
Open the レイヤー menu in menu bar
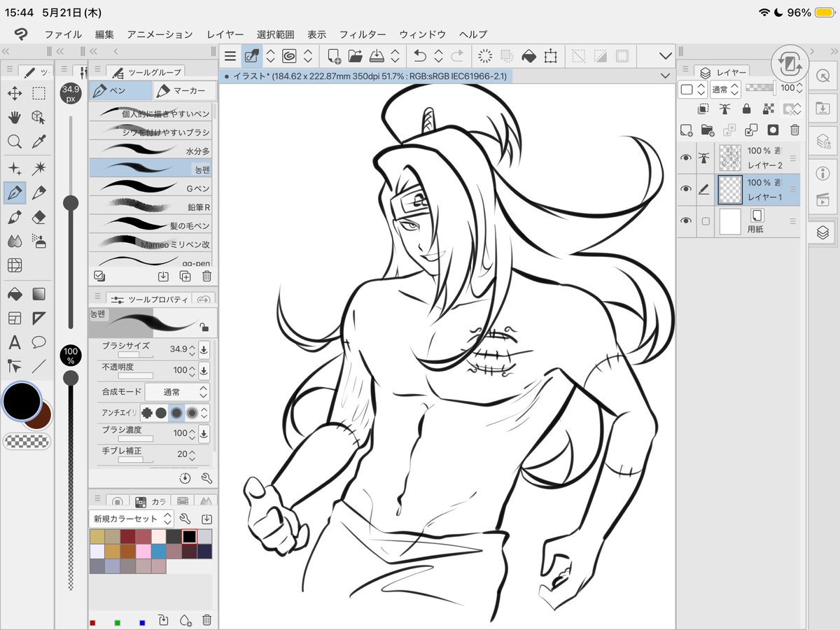pos(225,34)
